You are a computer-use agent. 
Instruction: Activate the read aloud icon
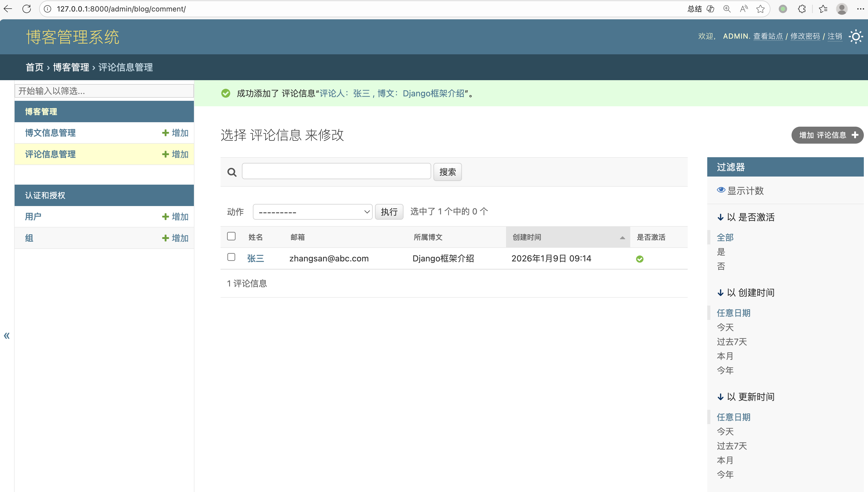[x=744, y=9]
